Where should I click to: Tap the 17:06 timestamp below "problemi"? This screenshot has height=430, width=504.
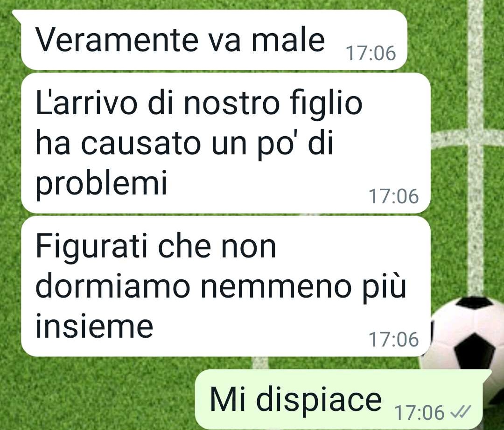point(394,196)
